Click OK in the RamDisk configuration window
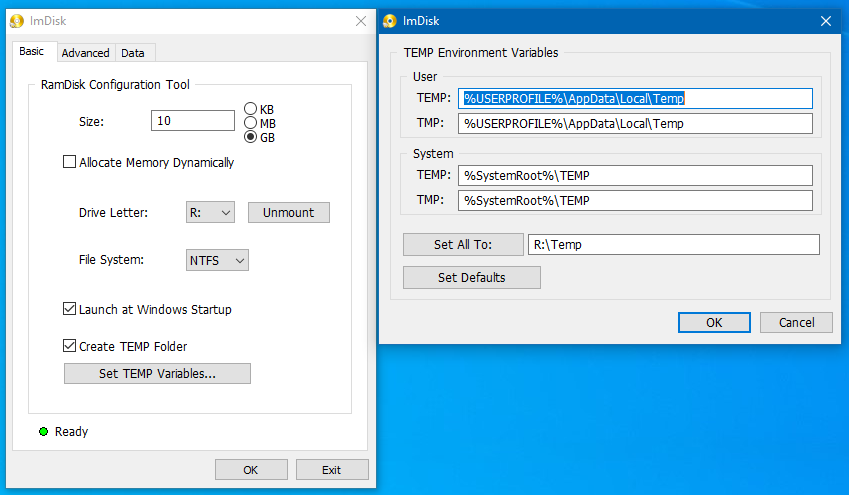This screenshot has width=849, height=495. pos(251,470)
